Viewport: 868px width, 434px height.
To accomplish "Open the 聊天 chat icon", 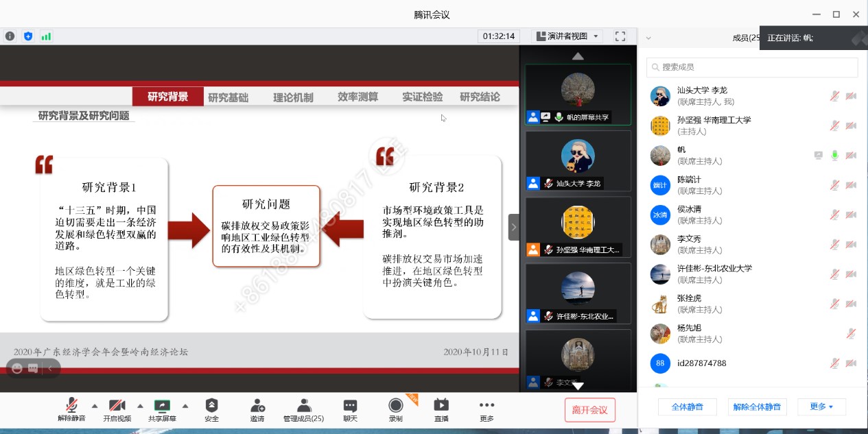I will (x=350, y=405).
